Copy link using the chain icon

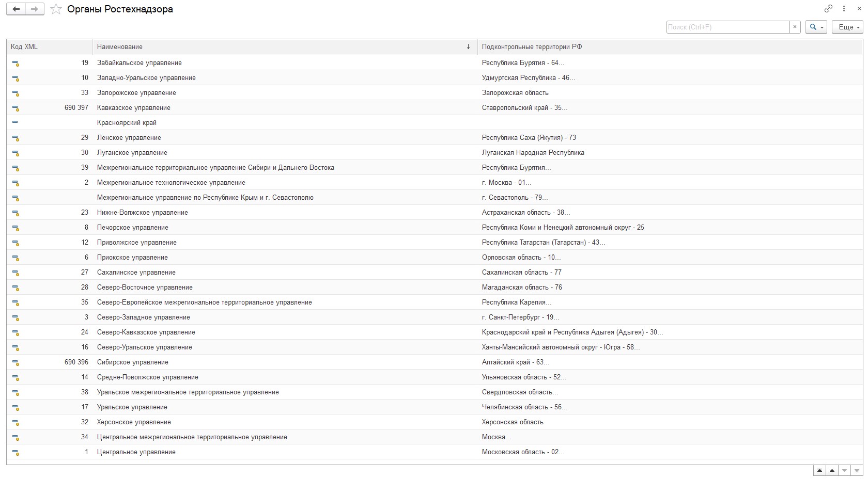(828, 9)
